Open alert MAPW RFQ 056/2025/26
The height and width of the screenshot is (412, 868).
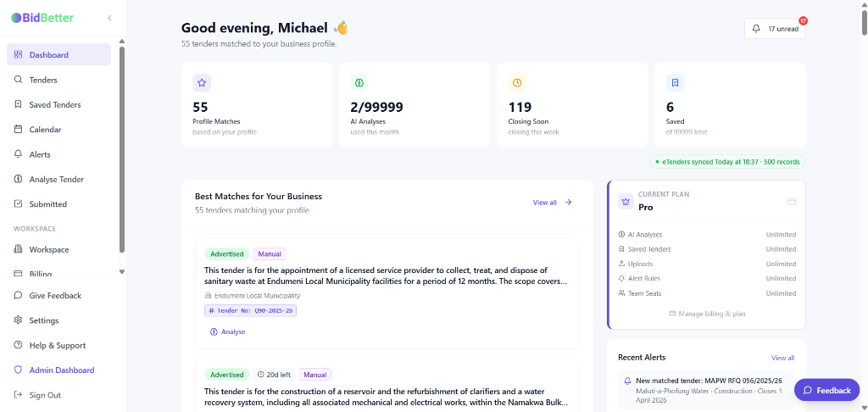706,390
